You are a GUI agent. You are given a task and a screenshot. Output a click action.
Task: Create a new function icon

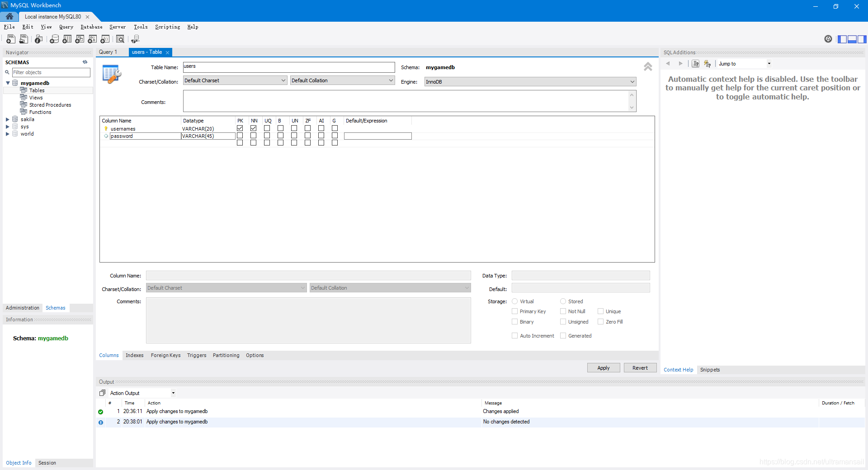[105, 39]
